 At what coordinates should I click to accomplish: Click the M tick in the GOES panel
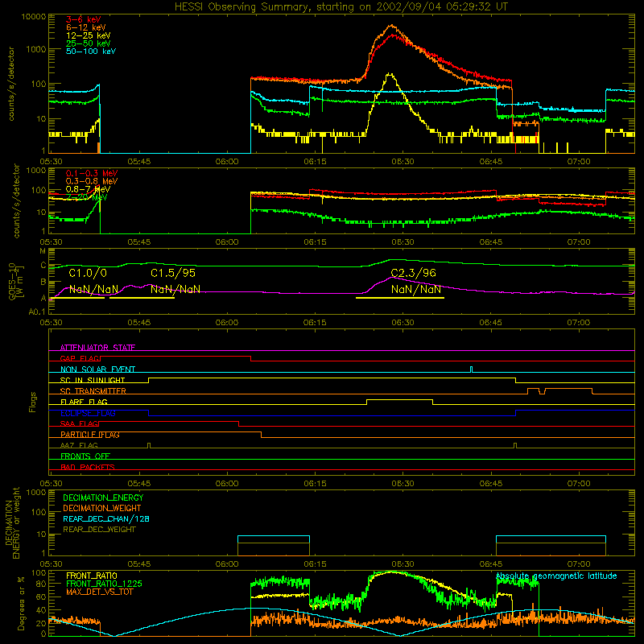[43, 251]
